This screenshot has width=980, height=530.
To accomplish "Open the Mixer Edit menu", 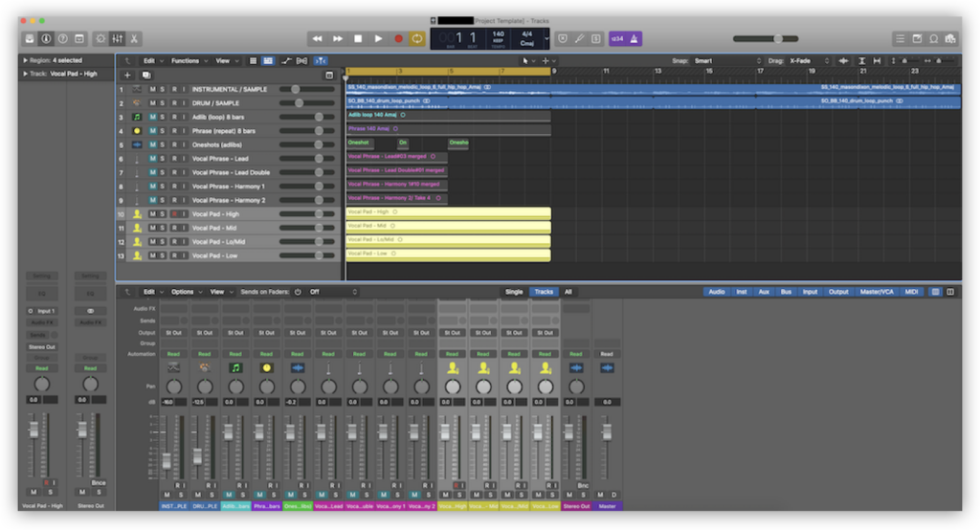I will click(152, 292).
